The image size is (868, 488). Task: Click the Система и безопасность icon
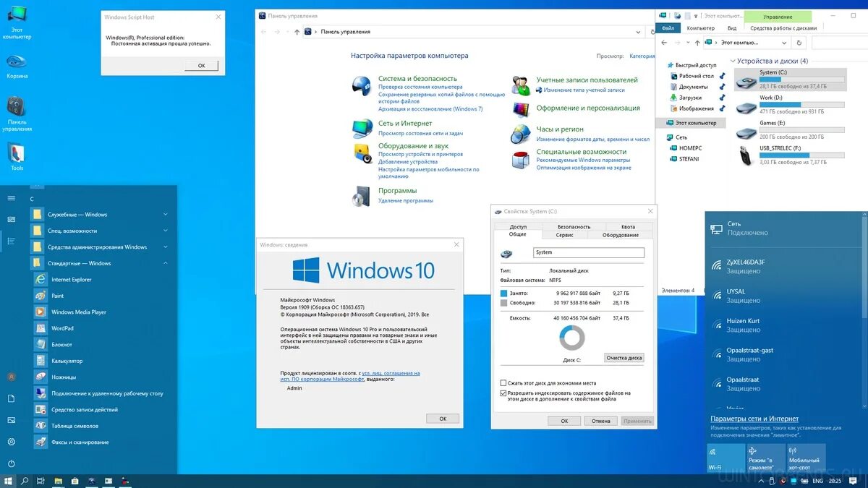pyautogui.click(x=362, y=85)
